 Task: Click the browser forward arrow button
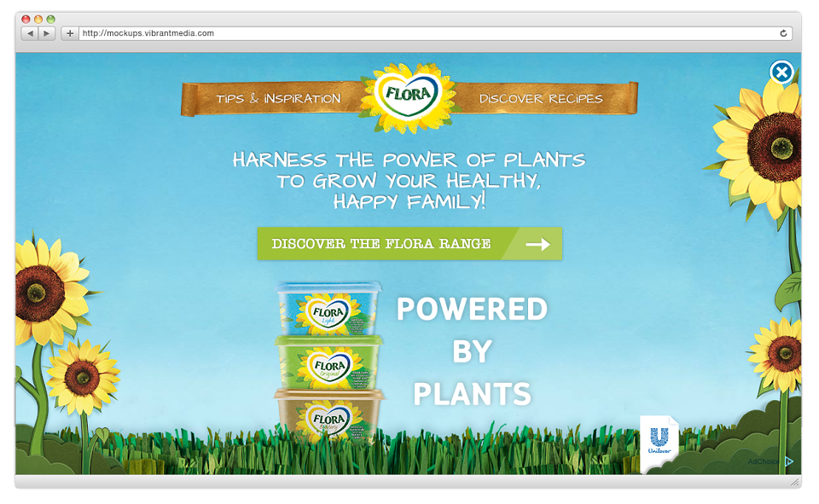46,33
